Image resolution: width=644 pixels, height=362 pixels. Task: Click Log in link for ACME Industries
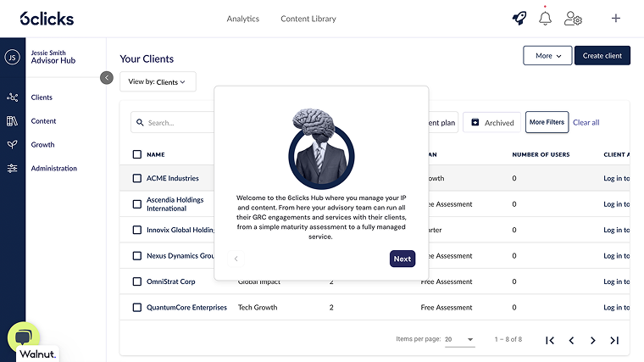pyautogui.click(x=617, y=178)
